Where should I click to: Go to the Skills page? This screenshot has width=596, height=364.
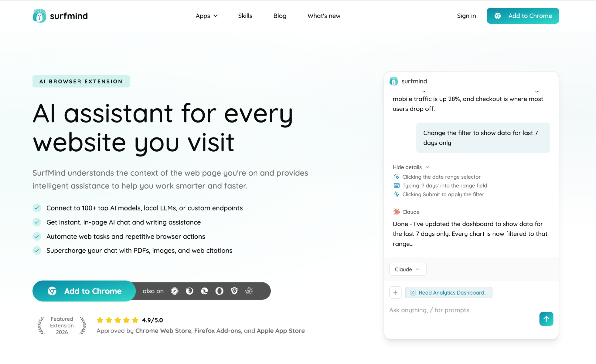click(x=245, y=16)
